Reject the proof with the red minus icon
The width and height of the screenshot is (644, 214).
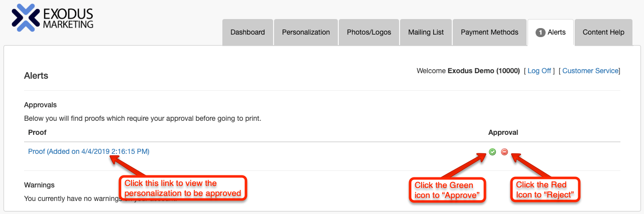[x=504, y=152]
